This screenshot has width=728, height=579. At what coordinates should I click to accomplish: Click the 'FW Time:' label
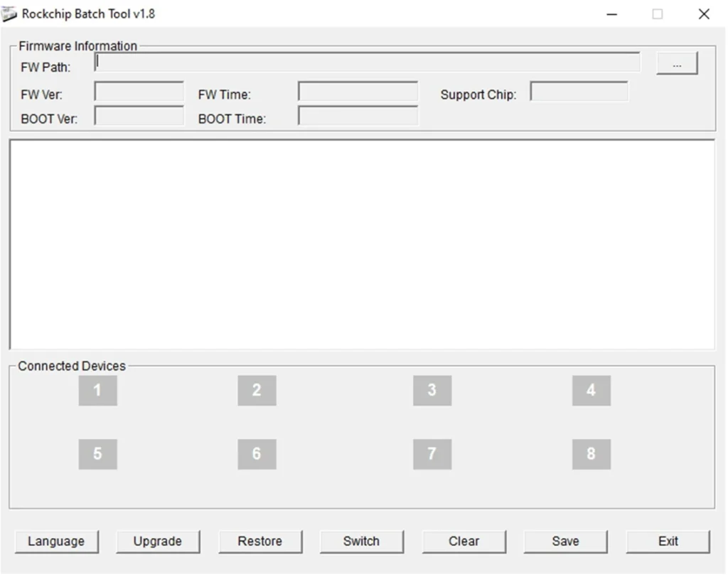224,95
